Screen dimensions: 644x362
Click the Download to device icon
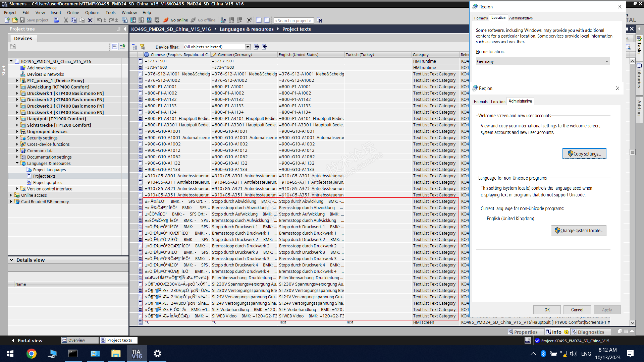tap(133, 20)
